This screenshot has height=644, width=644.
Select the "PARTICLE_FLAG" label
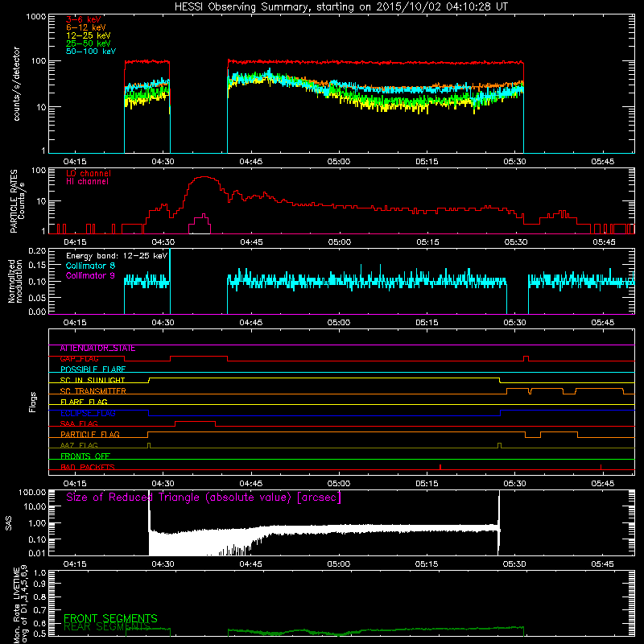click(90, 435)
